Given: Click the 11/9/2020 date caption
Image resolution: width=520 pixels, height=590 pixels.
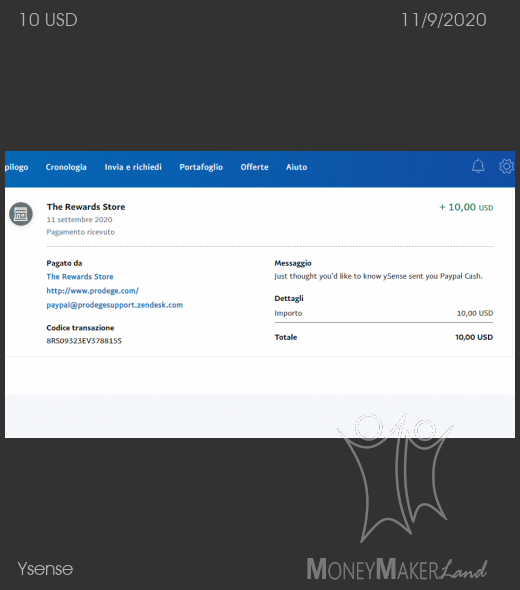Looking at the screenshot, I should [444, 20].
